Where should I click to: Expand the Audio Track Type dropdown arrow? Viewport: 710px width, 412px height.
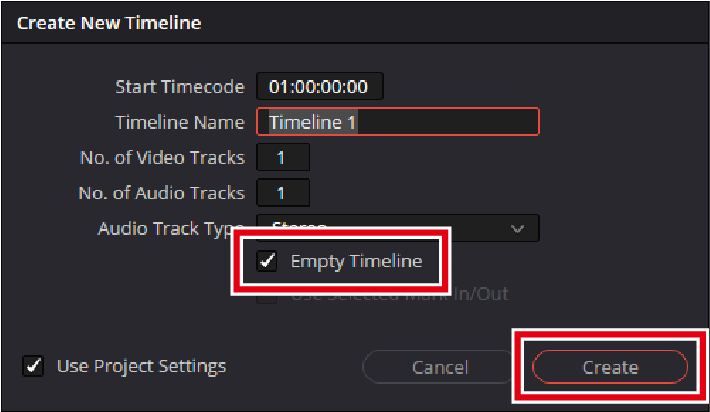(517, 228)
